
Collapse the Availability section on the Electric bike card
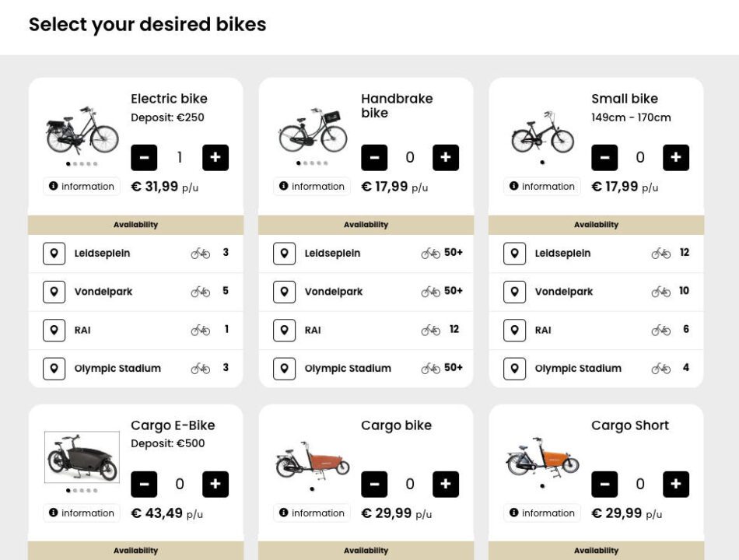coord(136,224)
